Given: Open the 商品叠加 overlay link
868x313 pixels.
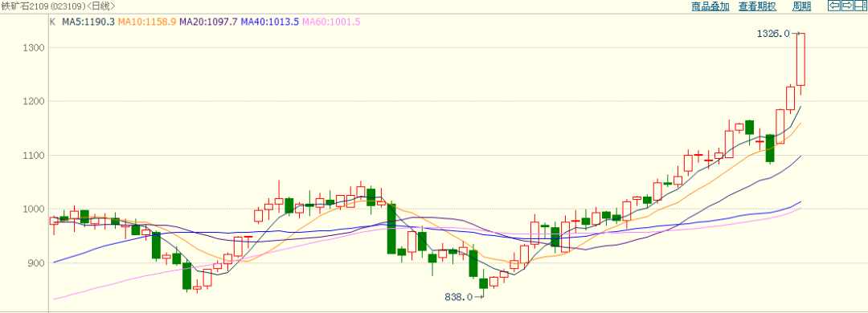Looking at the screenshot, I should (x=710, y=6).
